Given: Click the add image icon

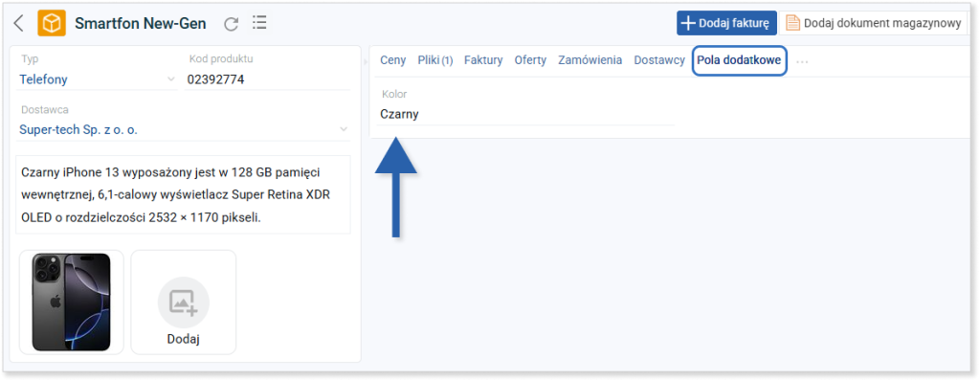Looking at the screenshot, I should [x=183, y=303].
